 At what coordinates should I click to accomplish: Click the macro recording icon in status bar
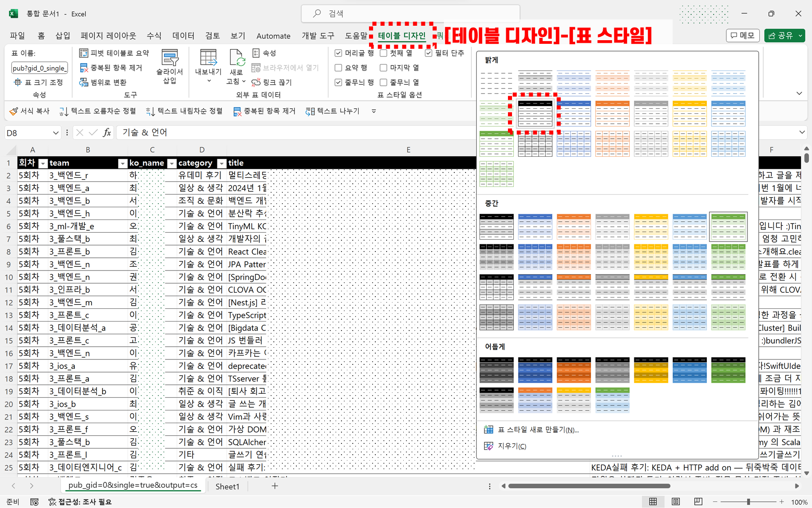(x=34, y=502)
